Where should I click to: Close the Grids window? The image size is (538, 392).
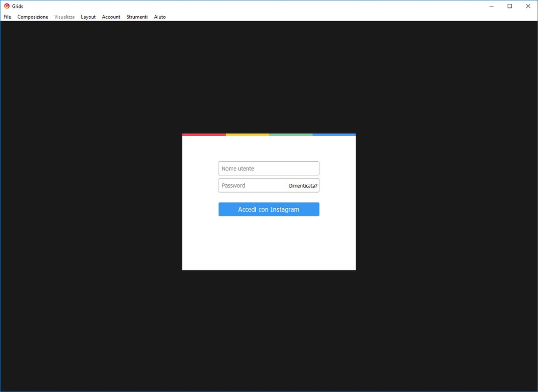(528, 6)
